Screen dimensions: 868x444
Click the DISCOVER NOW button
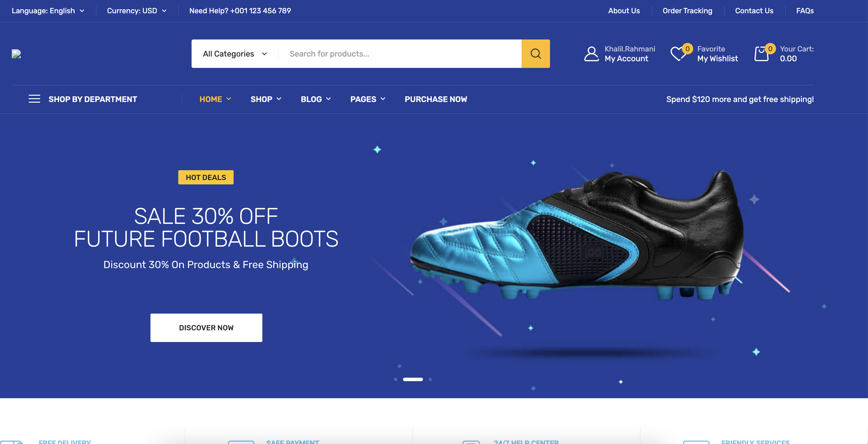[x=206, y=328]
